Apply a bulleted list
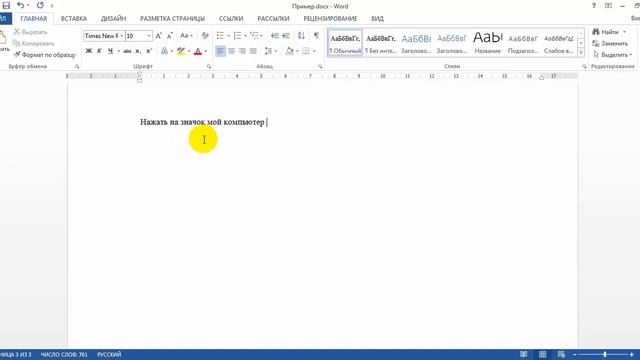The height and width of the screenshot is (360, 640). 220,36
